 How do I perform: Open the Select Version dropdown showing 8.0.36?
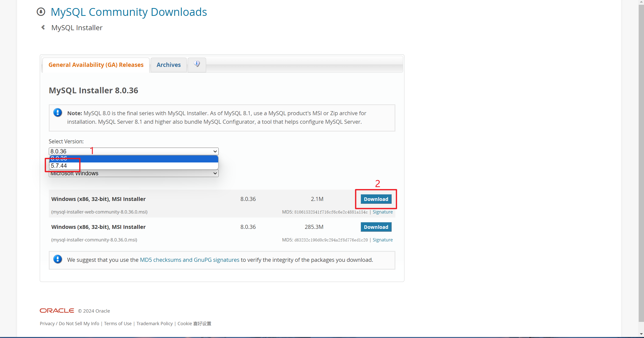click(134, 151)
